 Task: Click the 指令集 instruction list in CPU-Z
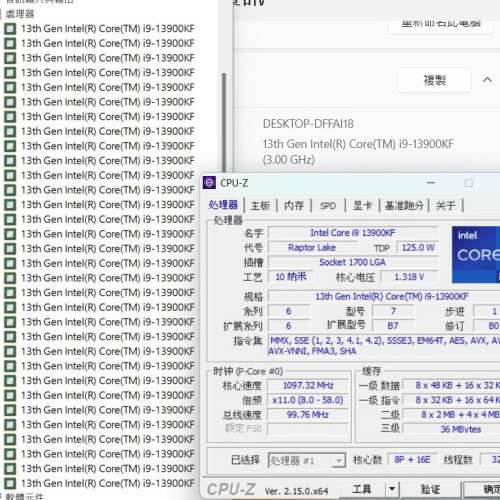(x=384, y=346)
